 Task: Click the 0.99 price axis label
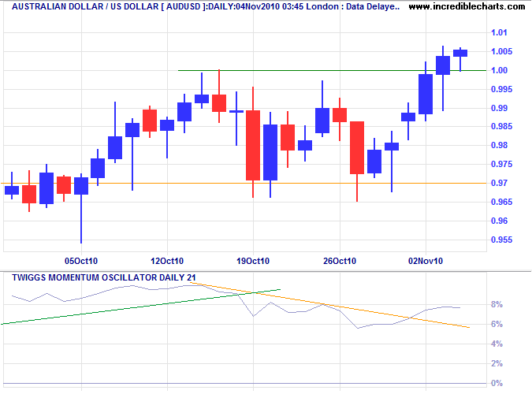pyautogui.click(x=500, y=108)
